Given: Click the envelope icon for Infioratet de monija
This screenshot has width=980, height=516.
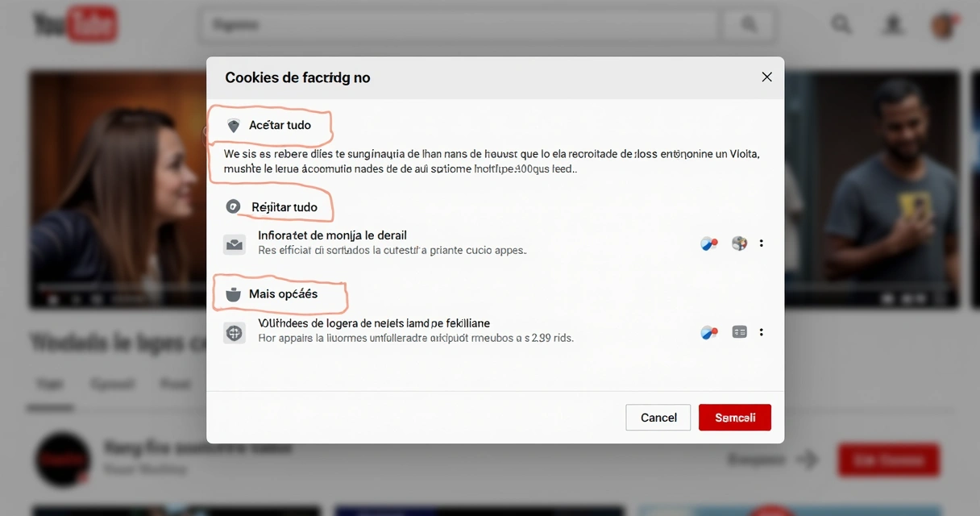Looking at the screenshot, I should pos(235,243).
